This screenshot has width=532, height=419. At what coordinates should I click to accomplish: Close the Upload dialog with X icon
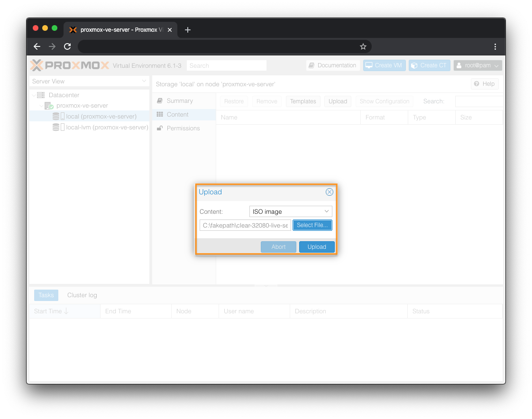pyautogui.click(x=329, y=192)
